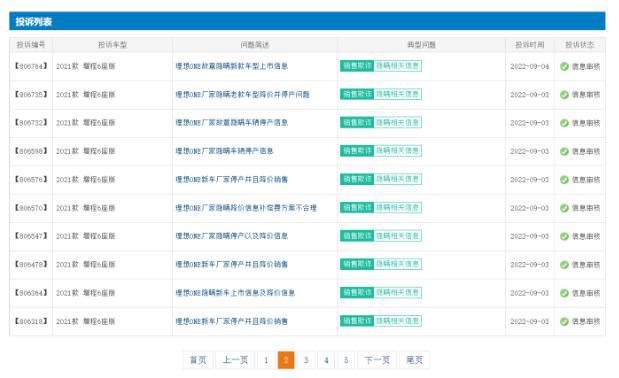Jump to page 5 in pagination
The image size is (619, 378).
(x=346, y=360)
